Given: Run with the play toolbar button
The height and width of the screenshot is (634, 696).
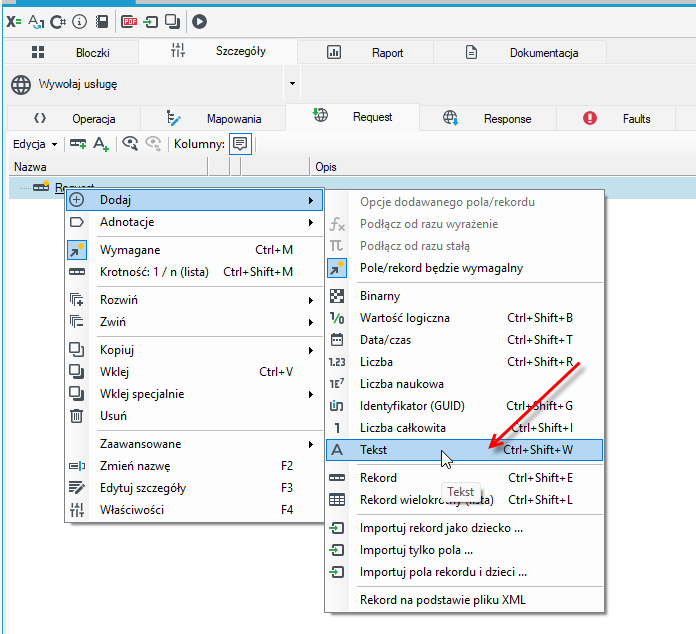Looking at the screenshot, I should point(199,21).
